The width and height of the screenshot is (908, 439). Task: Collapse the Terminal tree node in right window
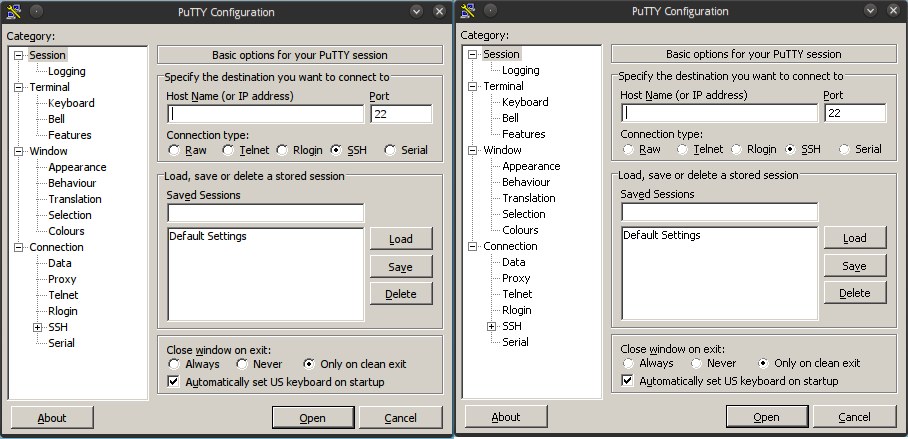[x=473, y=86]
